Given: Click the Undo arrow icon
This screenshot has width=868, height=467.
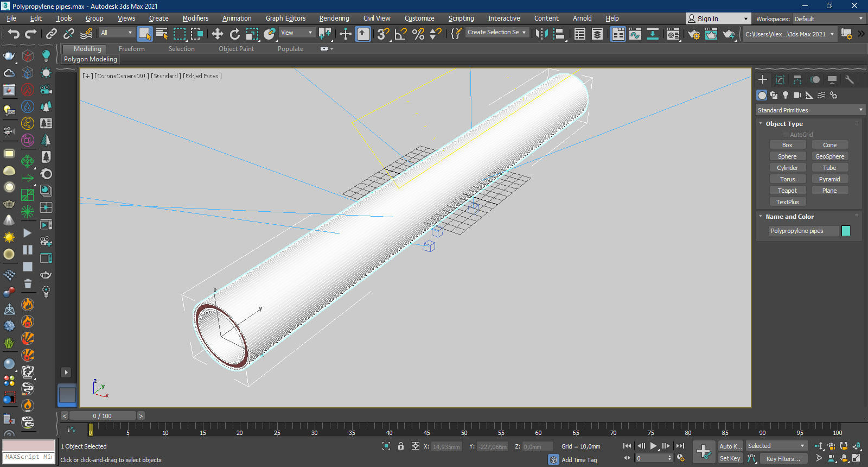Looking at the screenshot, I should click(13, 34).
